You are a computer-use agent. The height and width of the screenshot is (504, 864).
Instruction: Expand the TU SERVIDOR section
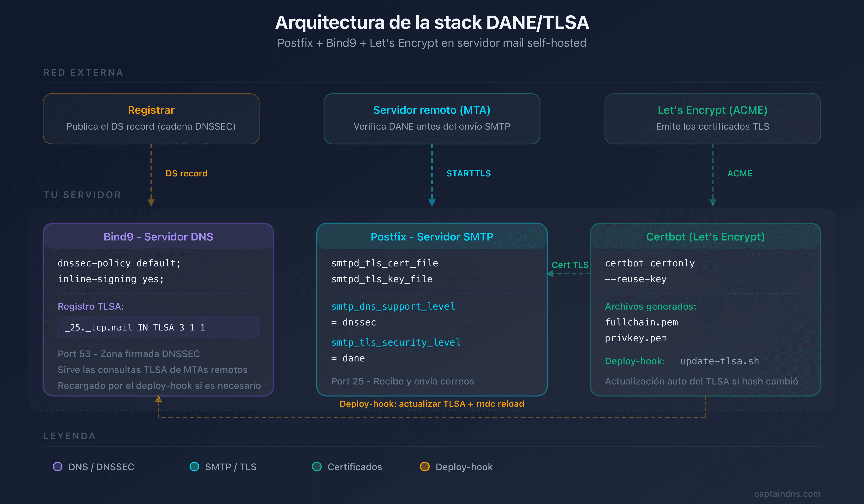pos(82,195)
